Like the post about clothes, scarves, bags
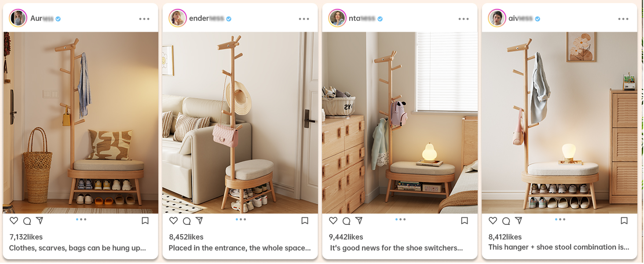 pyautogui.click(x=14, y=221)
